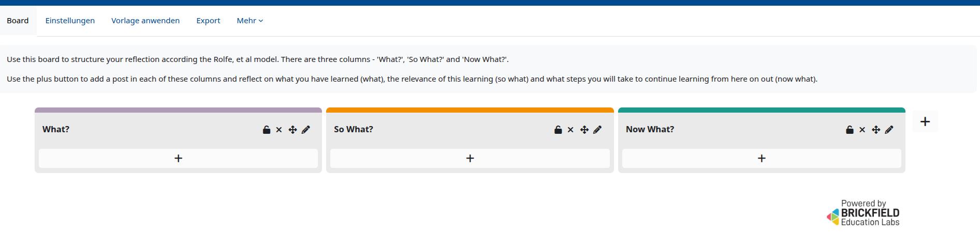The image size is (980, 233).
Task: Toggle the lock on the What? column
Action: click(266, 130)
